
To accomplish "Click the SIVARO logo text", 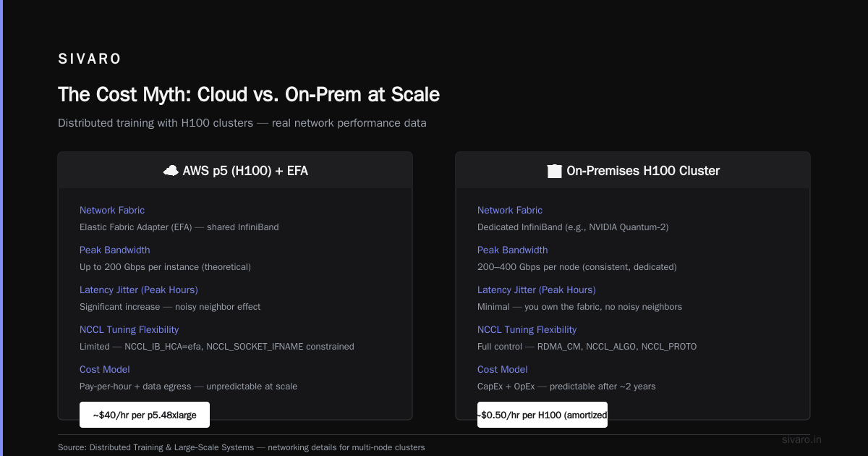I will [x=90, y=59].
